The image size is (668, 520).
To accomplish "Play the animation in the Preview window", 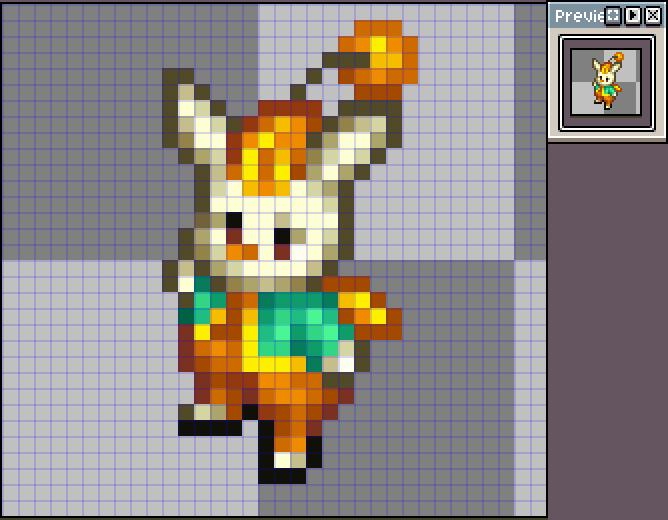I will point(633,16).
